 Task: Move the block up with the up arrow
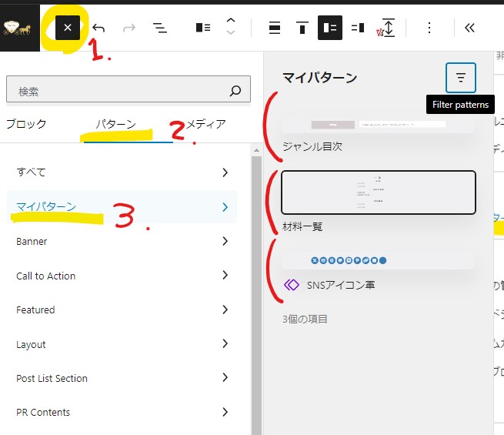(231, 22)
